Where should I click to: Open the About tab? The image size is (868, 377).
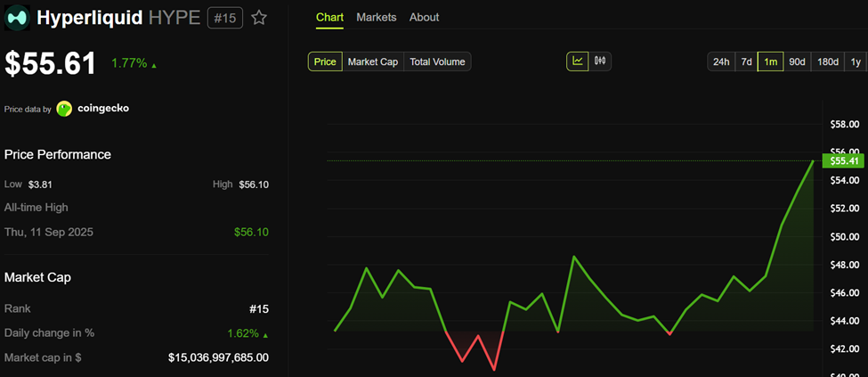click(424, 17)
